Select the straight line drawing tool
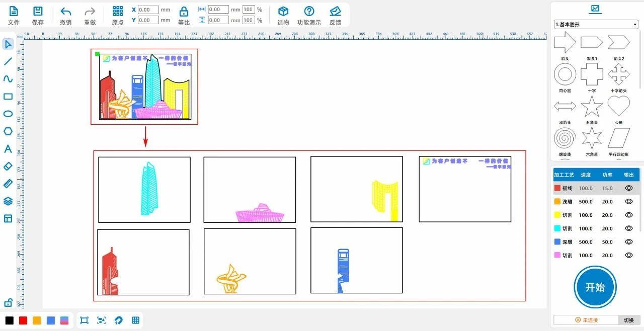Viewport: 644px width, 331px height. point(8,61)
